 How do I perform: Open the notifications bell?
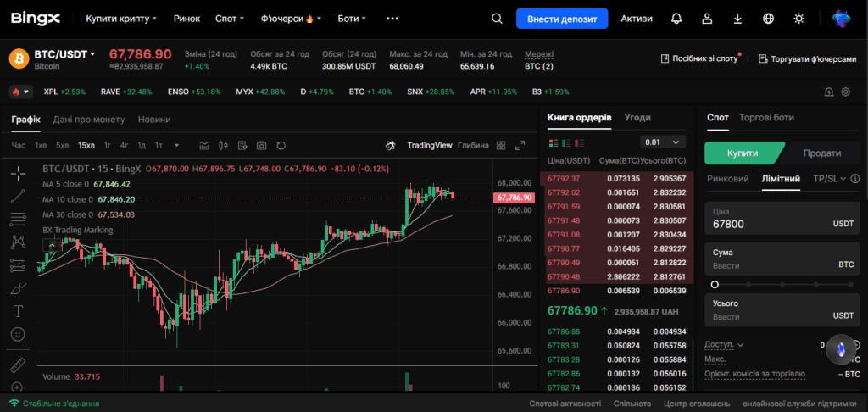[676, 19]
